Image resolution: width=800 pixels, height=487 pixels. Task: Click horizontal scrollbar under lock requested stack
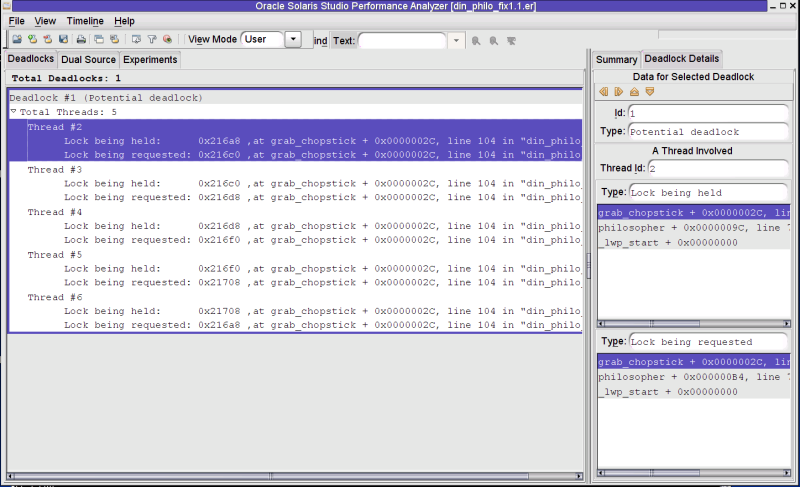click(694, 473)
